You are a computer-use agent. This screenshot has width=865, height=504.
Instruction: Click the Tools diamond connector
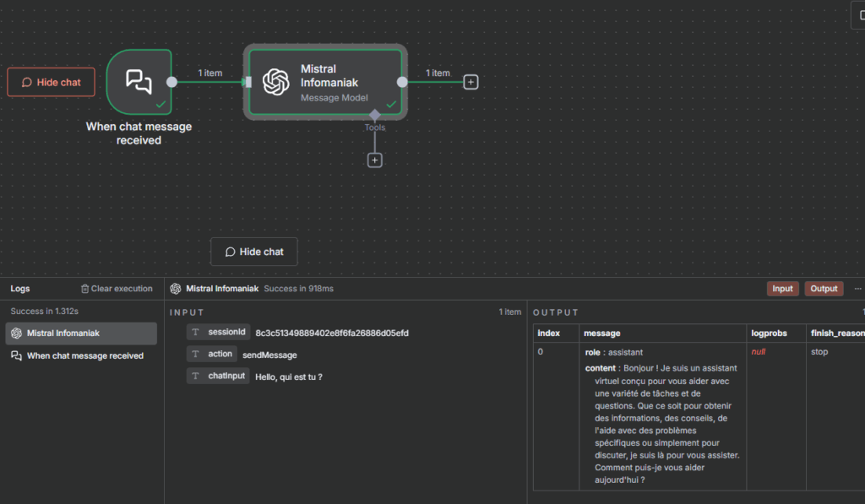[375, 115]
